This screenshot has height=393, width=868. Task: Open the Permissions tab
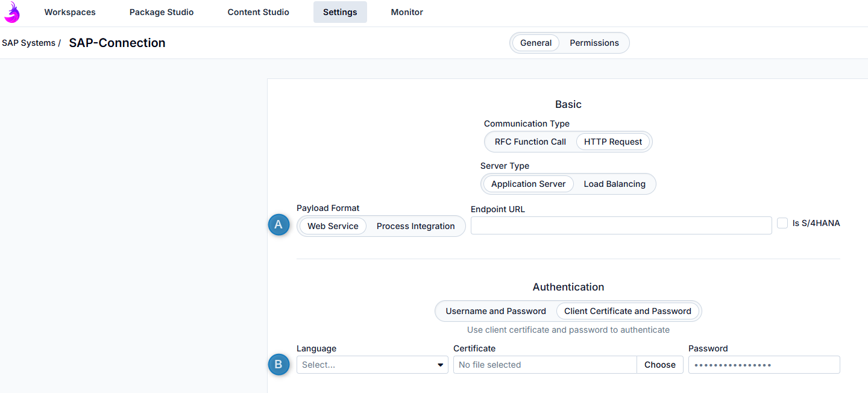[594, 43]
